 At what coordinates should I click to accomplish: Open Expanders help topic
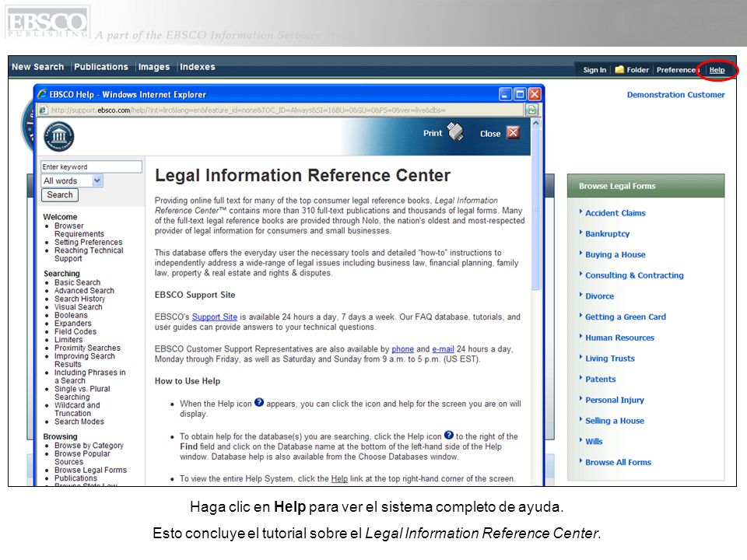pos(73,324)
